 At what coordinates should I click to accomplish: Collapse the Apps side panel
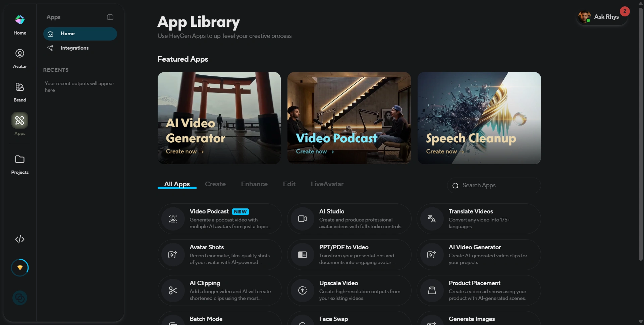[110, 17]
